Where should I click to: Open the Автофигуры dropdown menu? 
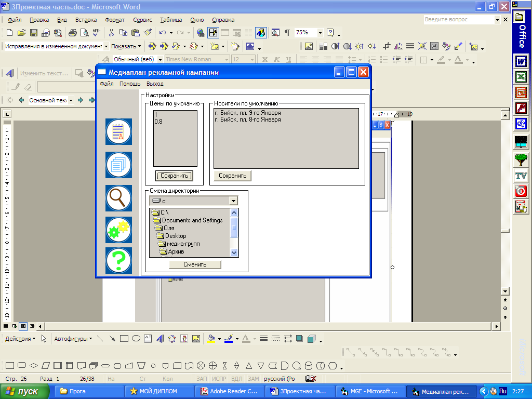click(x=73, y=339)
